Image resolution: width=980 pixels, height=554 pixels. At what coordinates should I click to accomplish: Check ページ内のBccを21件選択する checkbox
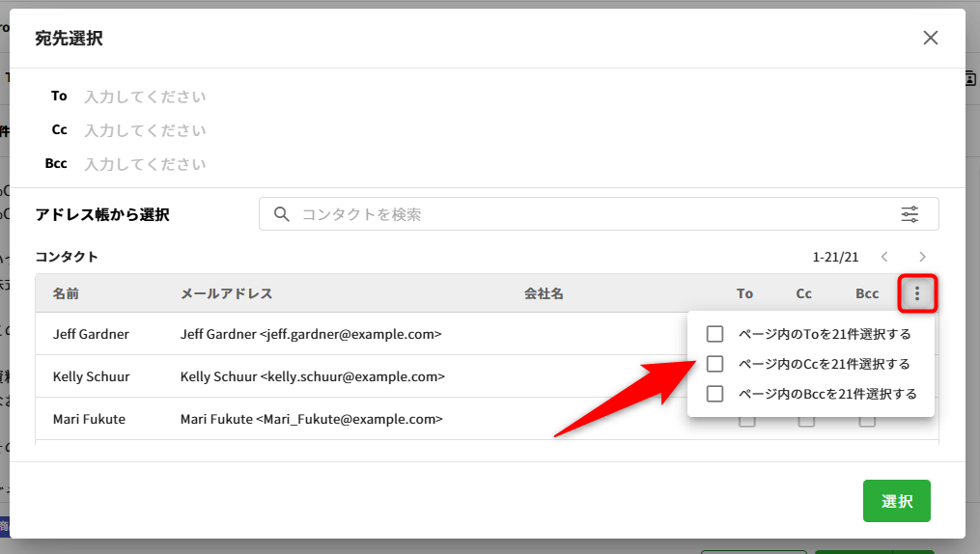coord(715,394)
